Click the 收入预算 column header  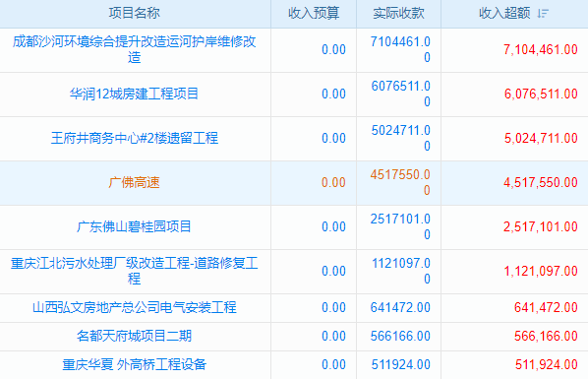point(314,13)
